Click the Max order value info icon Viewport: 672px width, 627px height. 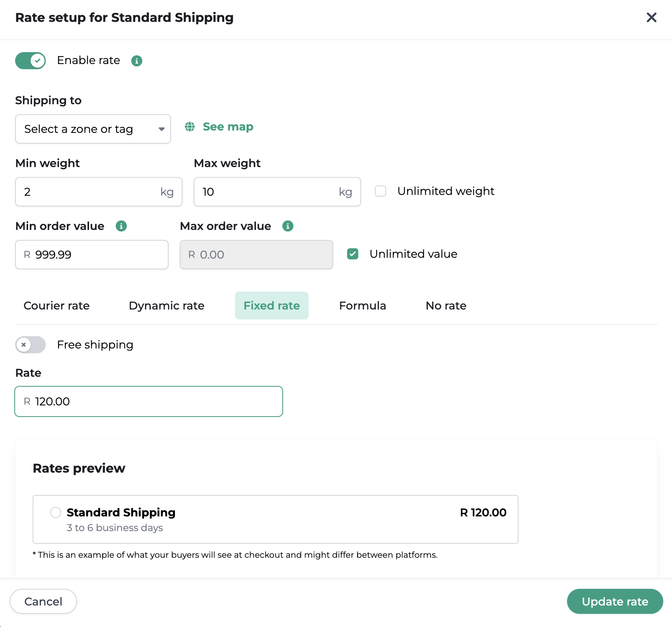click(288, 226)
